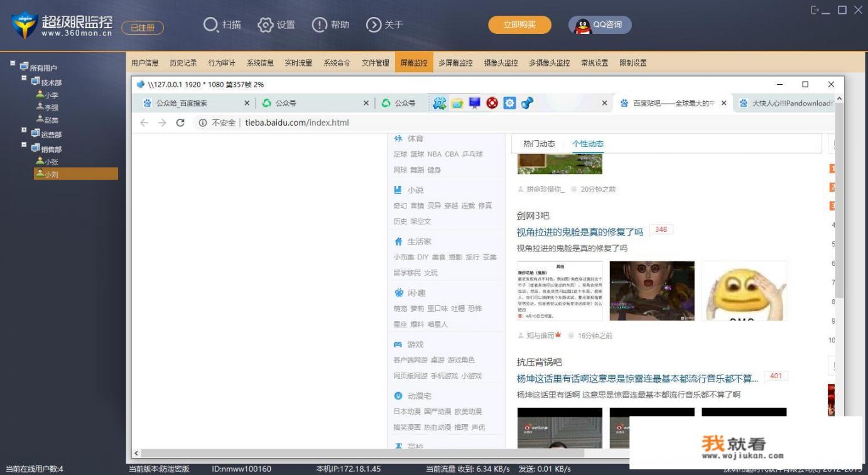The image size is (868, 475).
Task: Collapse the 技术部 group
Action: coord(24,78)
